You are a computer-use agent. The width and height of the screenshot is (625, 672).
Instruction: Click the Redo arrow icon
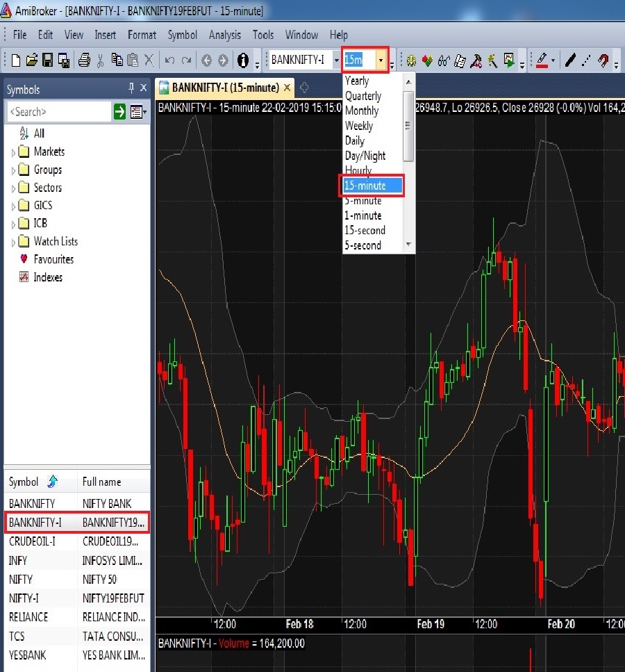click(x=186, y=60)
